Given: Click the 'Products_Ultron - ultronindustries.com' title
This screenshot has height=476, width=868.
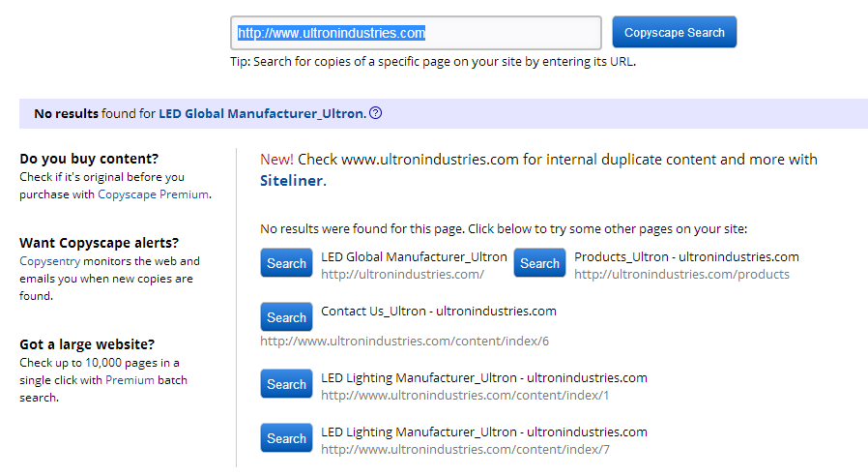Looking at the screenshot, I should click(x=686, y=257).
